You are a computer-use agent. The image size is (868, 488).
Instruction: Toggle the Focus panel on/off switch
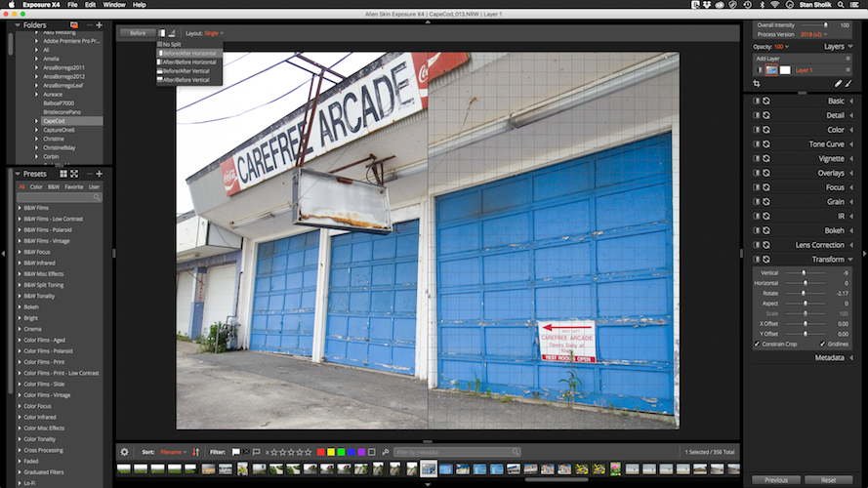[x=756, y=187]
